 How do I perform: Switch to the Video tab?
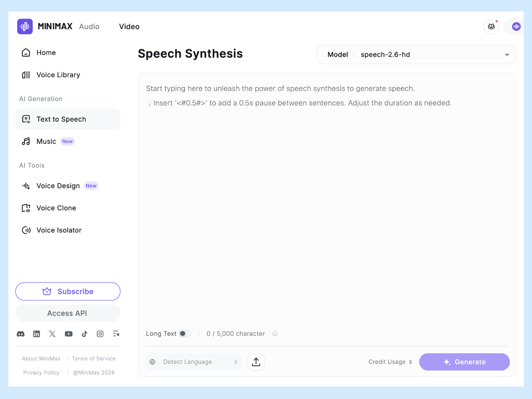129,27
